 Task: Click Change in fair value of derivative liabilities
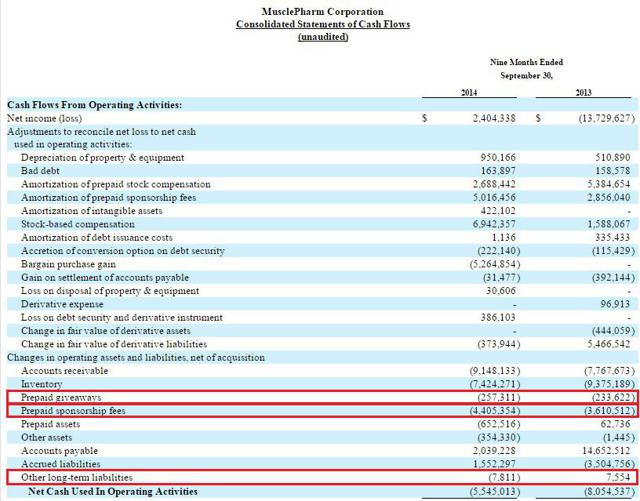click(114, 344)
